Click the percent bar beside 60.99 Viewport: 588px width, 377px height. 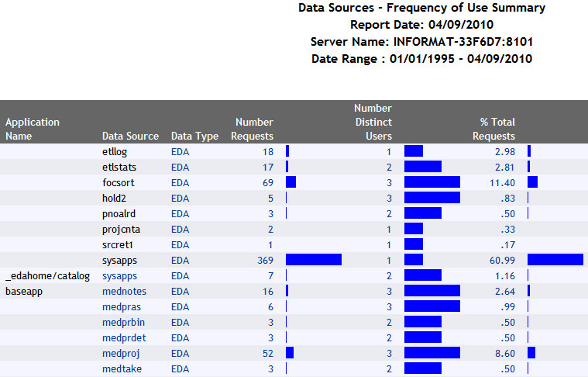click(x=555, y=259)
